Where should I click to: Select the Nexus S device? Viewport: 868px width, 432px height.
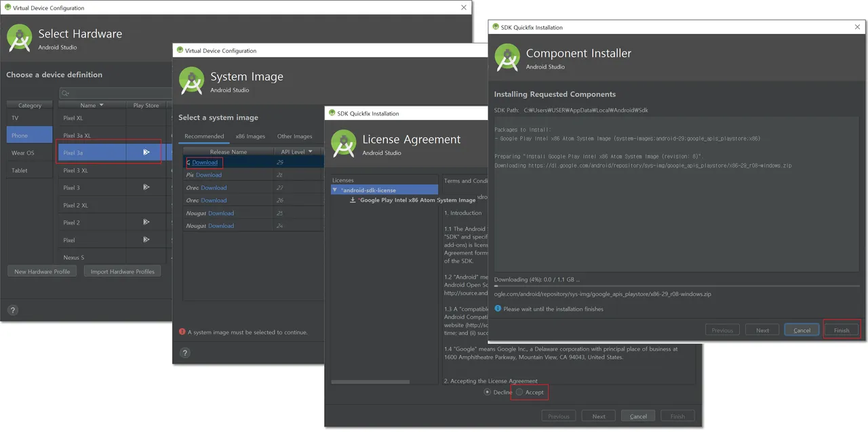click(74, 257)
